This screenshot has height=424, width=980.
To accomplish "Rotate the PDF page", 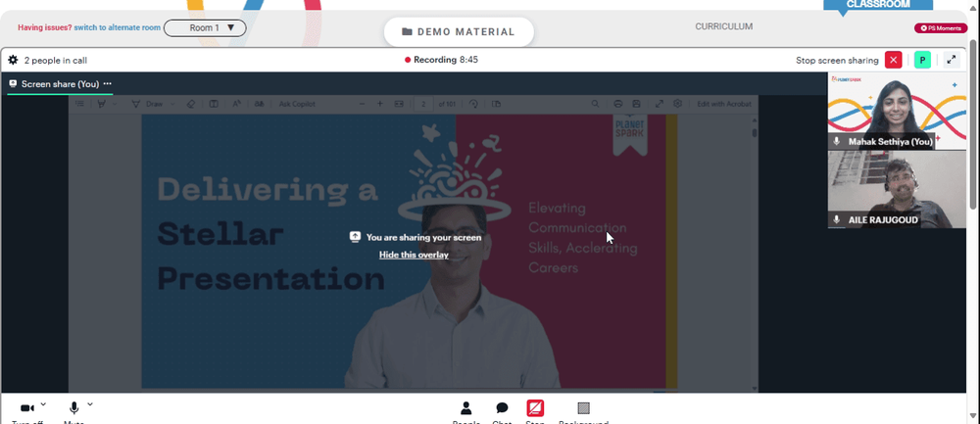I will click(x=473, y=104).
